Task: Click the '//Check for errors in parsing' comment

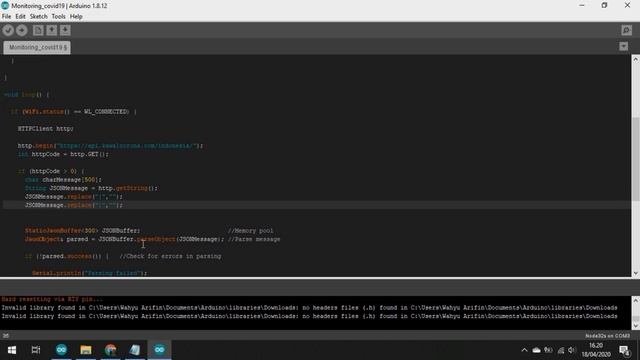Action: (170, 256)
